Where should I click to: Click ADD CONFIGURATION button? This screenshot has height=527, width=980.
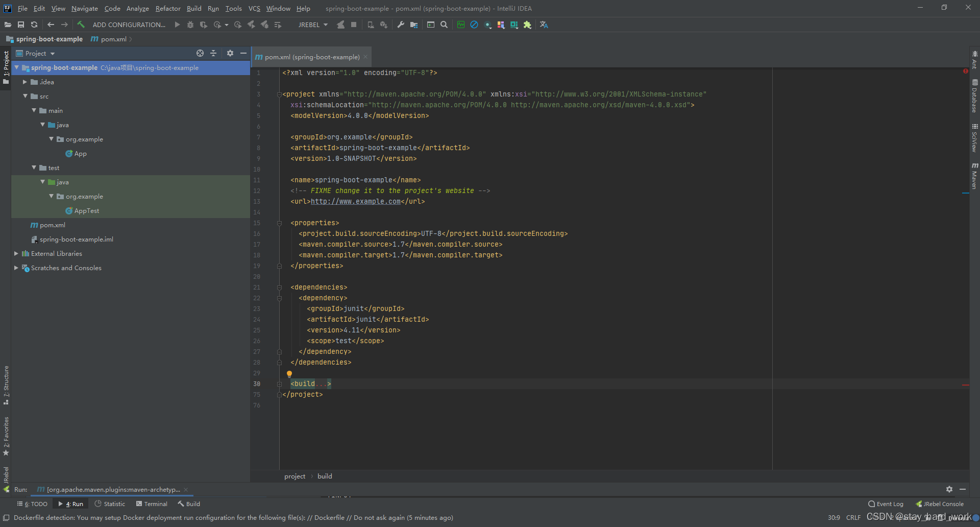click(x=129, y=25)
